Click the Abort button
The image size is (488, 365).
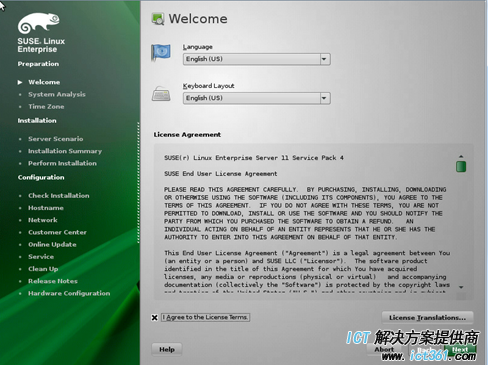384,349
